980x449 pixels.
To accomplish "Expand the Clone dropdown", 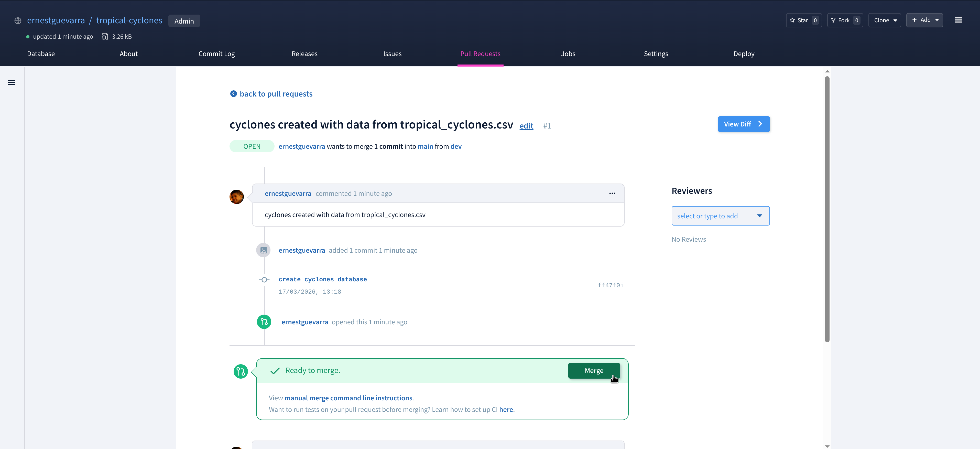I will pos(885,20).
